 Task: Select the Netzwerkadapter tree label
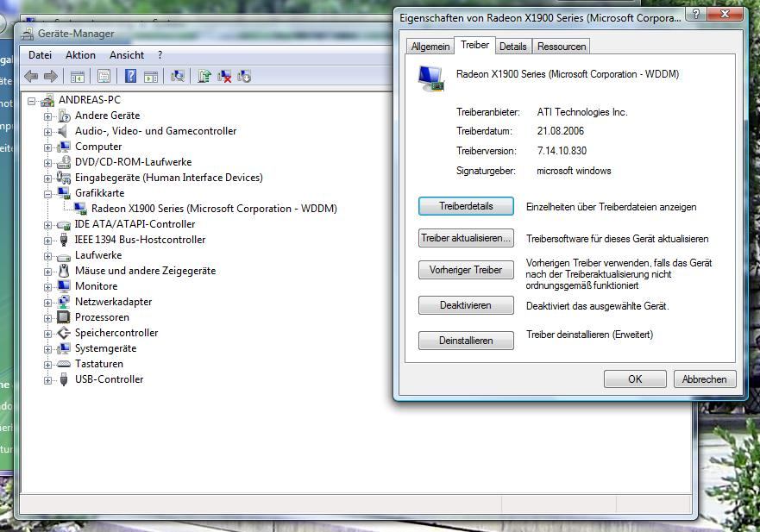(x=113, y=302)
